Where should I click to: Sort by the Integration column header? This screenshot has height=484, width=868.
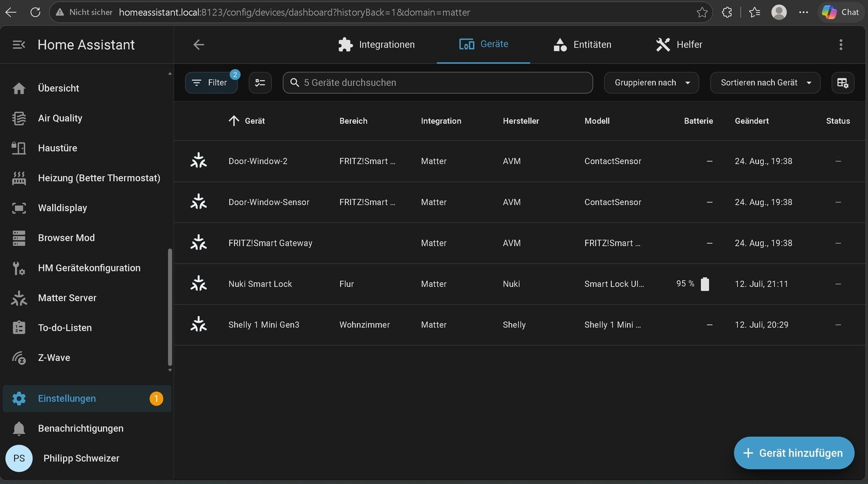click(441, 121)
